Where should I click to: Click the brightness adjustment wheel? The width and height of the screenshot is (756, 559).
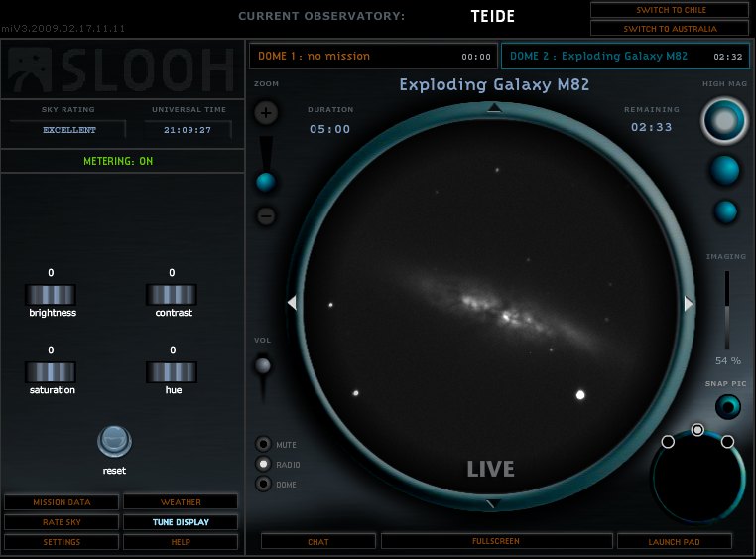[51, 295]
